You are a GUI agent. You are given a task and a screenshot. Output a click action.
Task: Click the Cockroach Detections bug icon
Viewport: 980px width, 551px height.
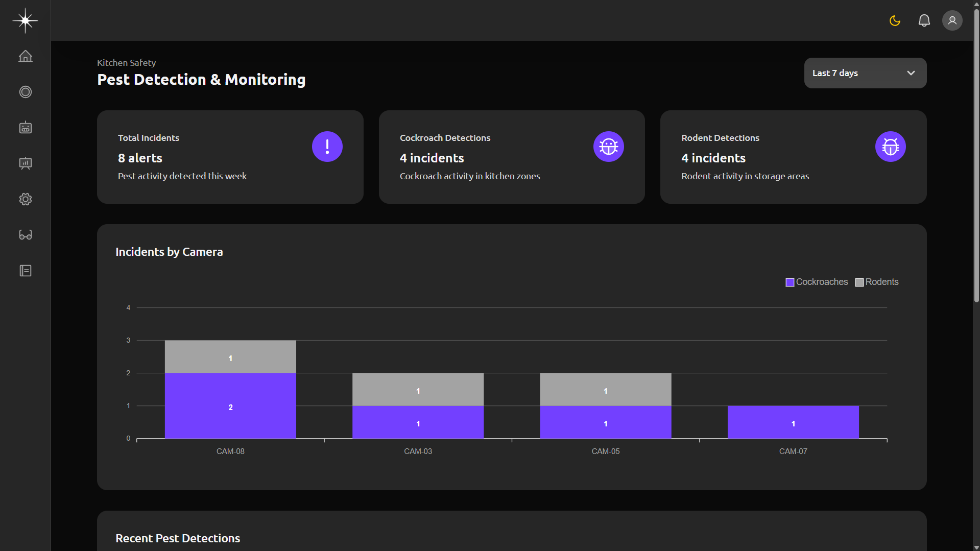[x=608, y=147]
